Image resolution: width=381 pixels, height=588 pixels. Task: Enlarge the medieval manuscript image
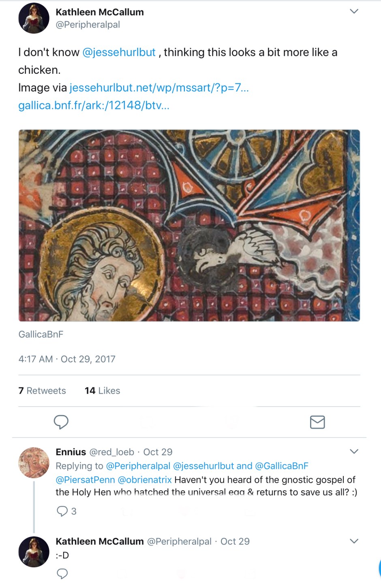pos(189,225)
